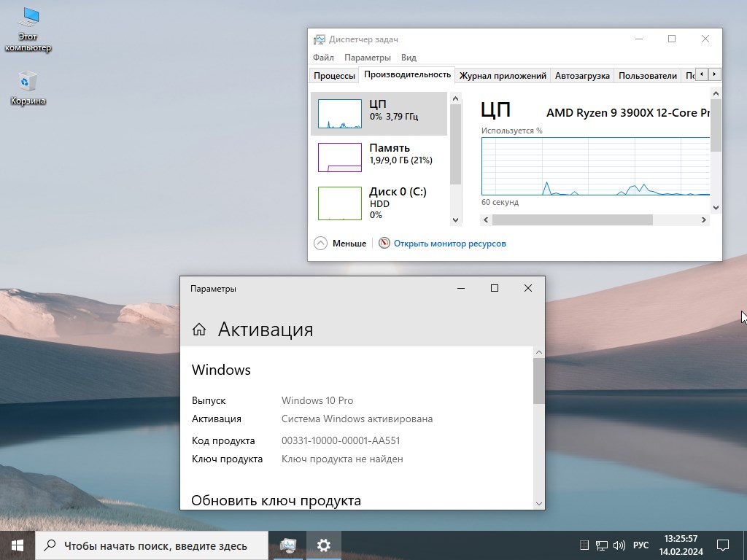Click the Settings window scrollbar thumb
The width and height of the screenshot is (747, 560).
point(539,381)
